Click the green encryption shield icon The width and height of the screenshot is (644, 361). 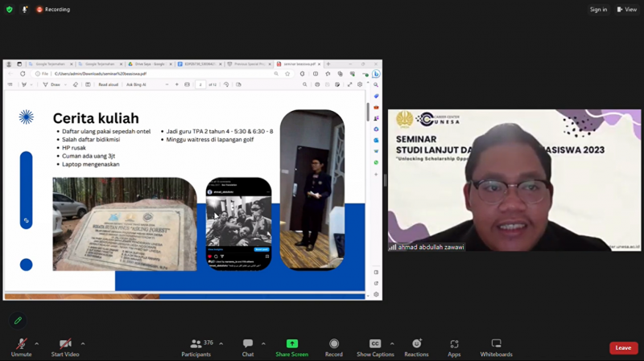pos(10,10)
